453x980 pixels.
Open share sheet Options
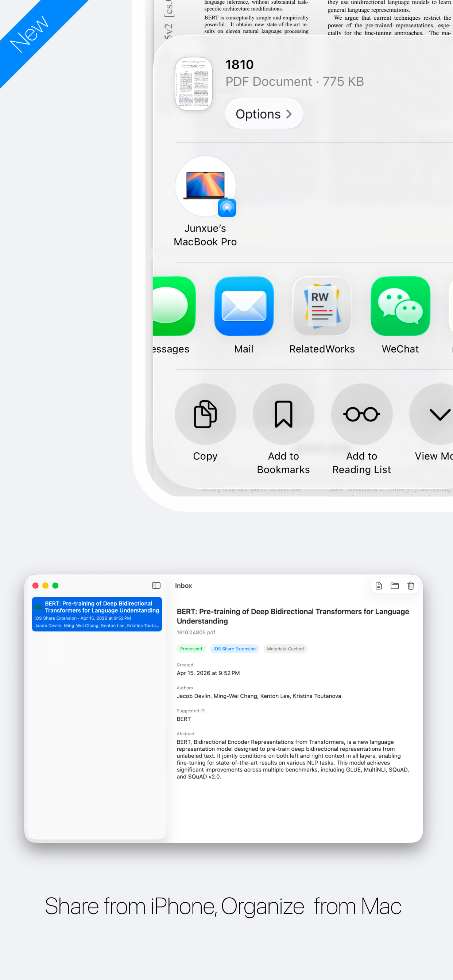pyautogui.click(x=264, y=114)
